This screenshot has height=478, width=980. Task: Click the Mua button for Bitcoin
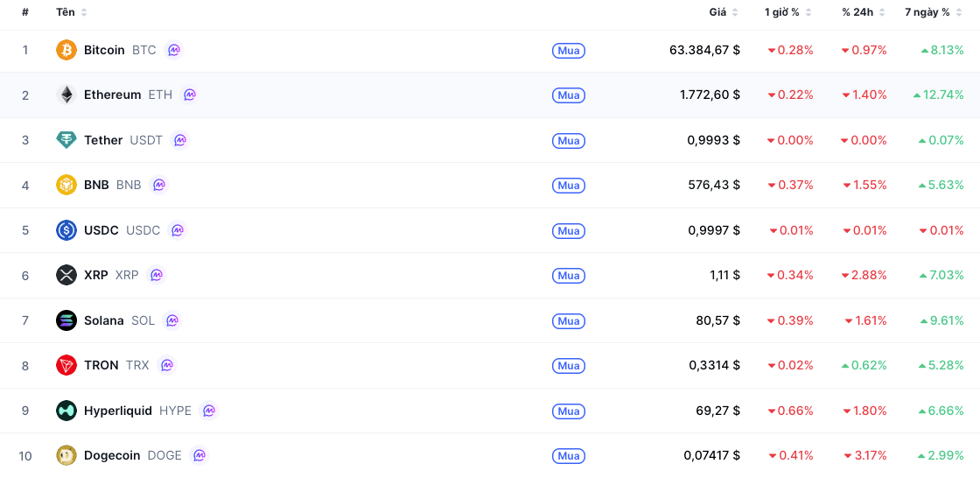pos(569,50)
